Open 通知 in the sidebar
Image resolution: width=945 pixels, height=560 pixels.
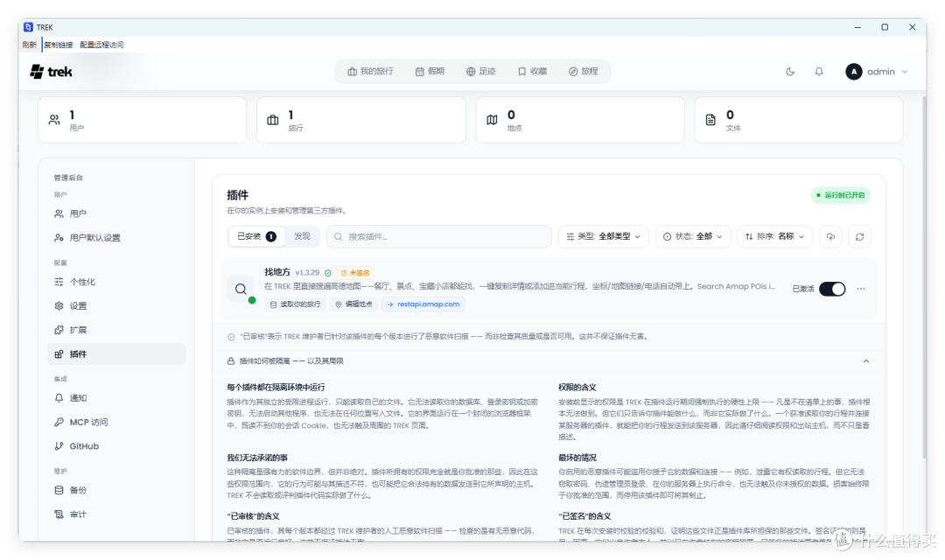116,398
